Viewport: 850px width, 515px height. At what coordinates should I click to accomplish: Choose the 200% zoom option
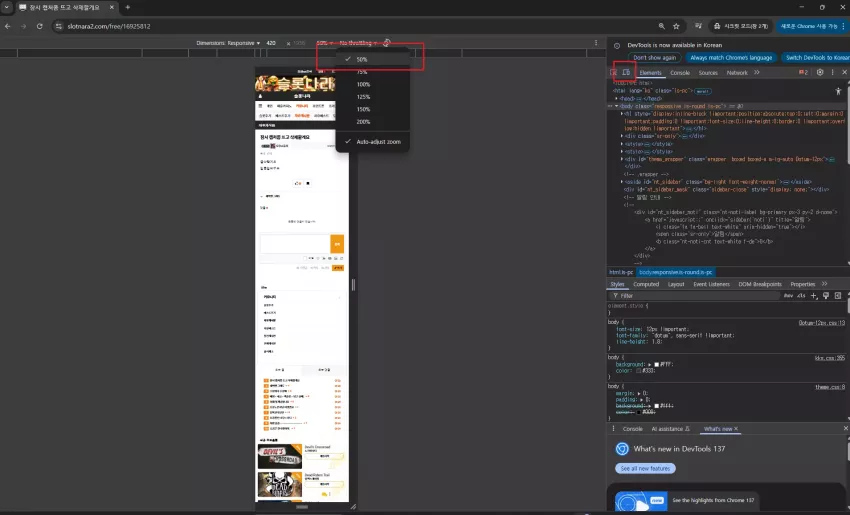point(372,121)
